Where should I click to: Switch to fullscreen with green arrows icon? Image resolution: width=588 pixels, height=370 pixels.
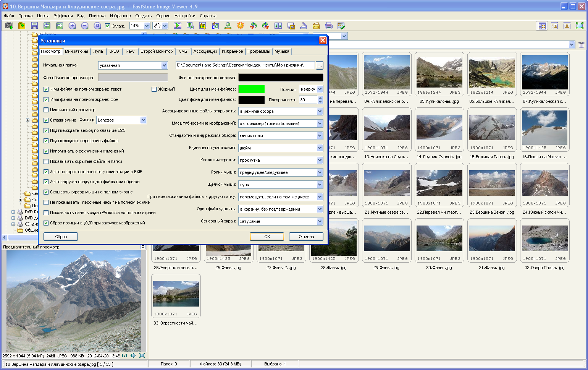click(579, 26)
